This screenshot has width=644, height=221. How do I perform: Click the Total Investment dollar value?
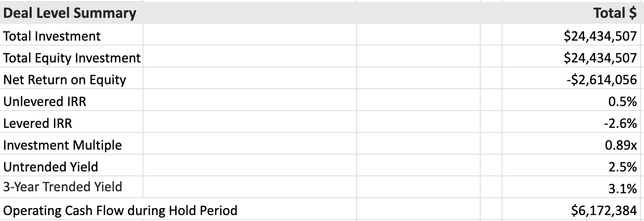point(600,36)
